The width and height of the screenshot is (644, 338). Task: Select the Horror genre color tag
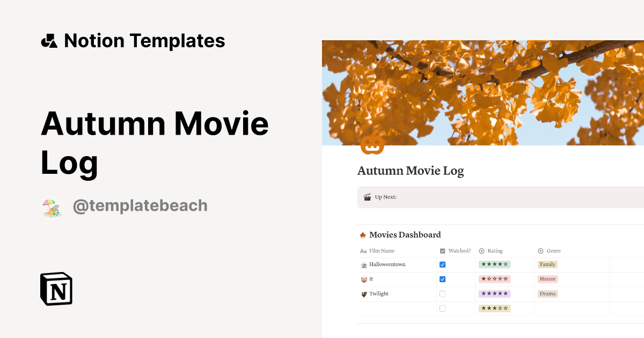547,279
